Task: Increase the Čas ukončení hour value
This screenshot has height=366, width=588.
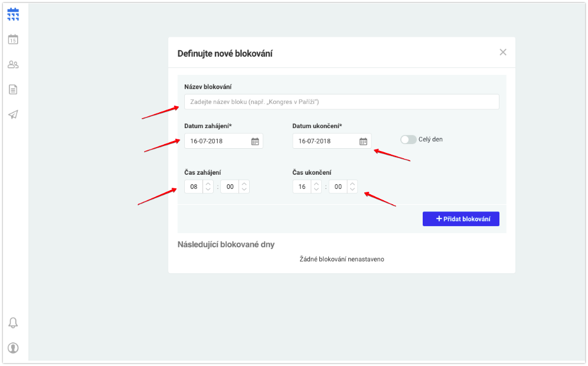Action: pos(316,184)
